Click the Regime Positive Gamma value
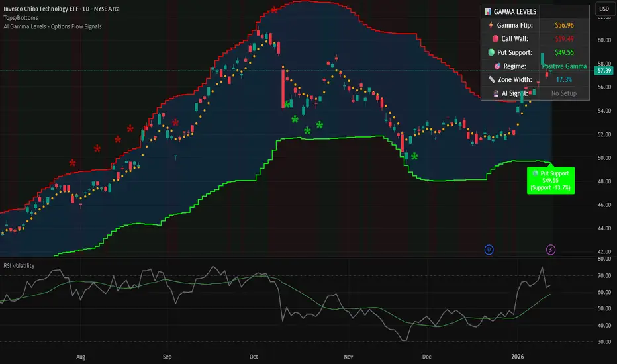This screenshot has width=617, height=364. [564, 66]
